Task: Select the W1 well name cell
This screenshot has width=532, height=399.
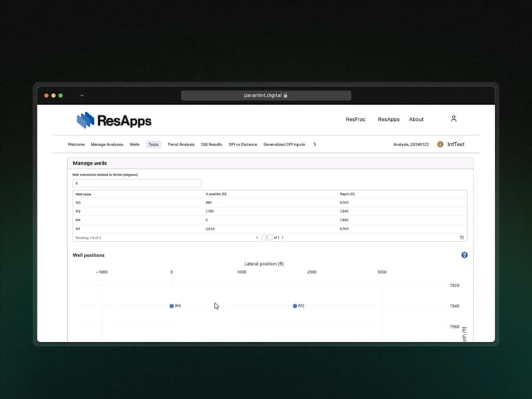Action: (x=78, y=229)
